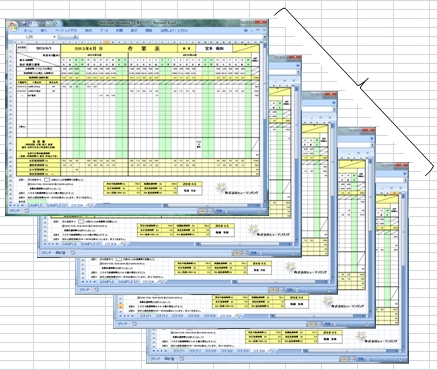
Task: Click the zoom percentage button in front window status bar
Action: point(219,211)
